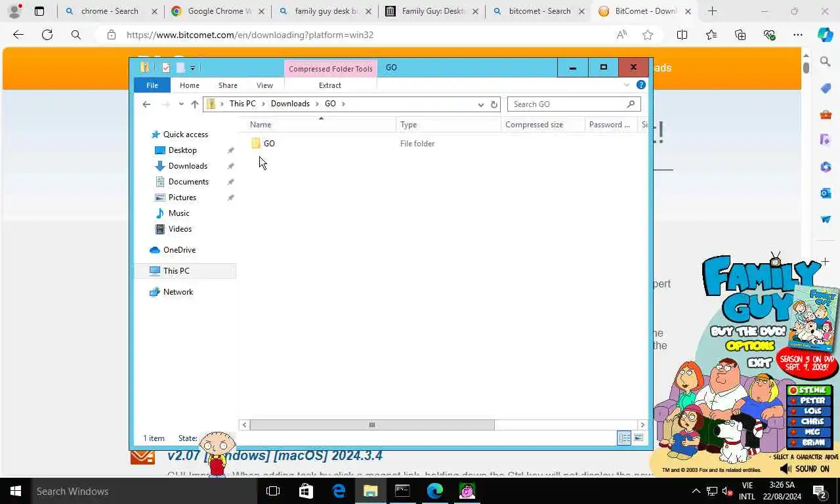
Task: Open the File menu in Explorer
Action: [152, 85]
